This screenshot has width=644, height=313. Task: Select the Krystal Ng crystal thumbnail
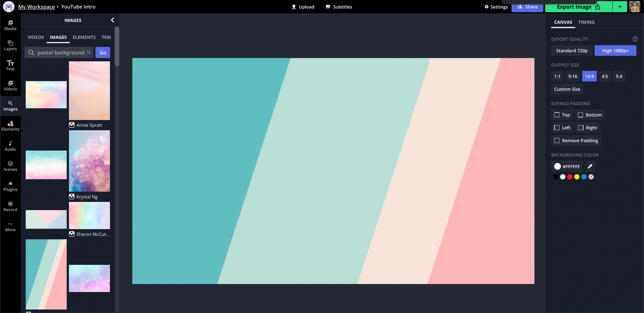coord(89,161)
